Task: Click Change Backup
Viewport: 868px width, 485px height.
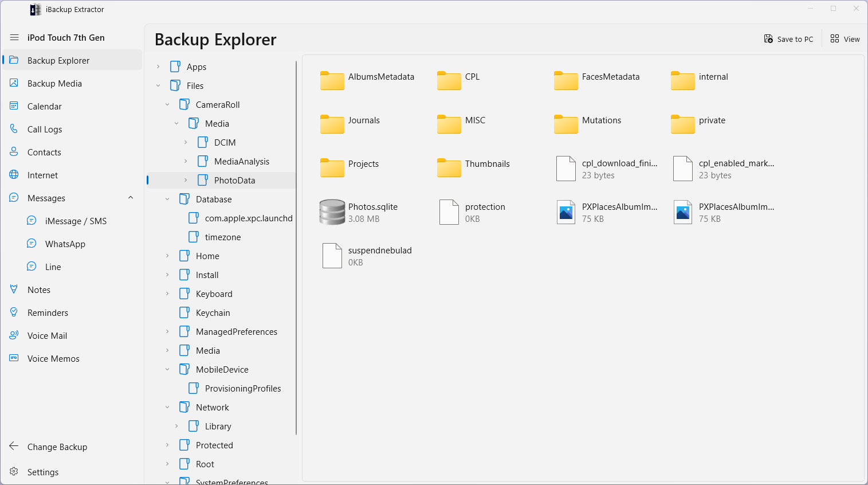Action: tap(57, 447)
